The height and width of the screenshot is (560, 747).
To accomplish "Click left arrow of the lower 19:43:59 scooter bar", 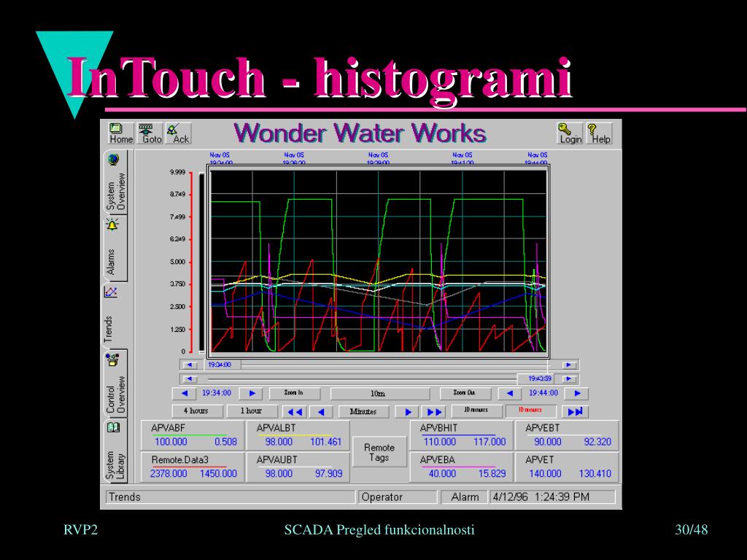I will (x=190, y=379).
